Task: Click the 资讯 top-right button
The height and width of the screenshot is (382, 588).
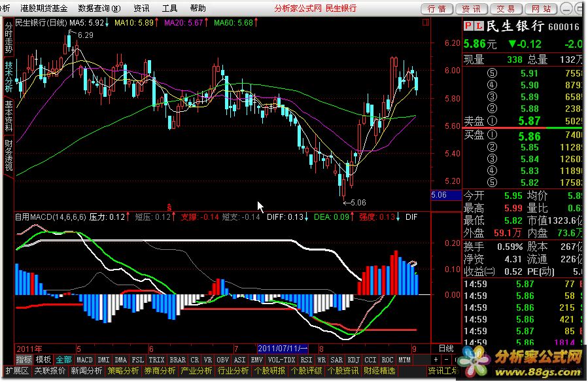Action: tap(472, 9)
